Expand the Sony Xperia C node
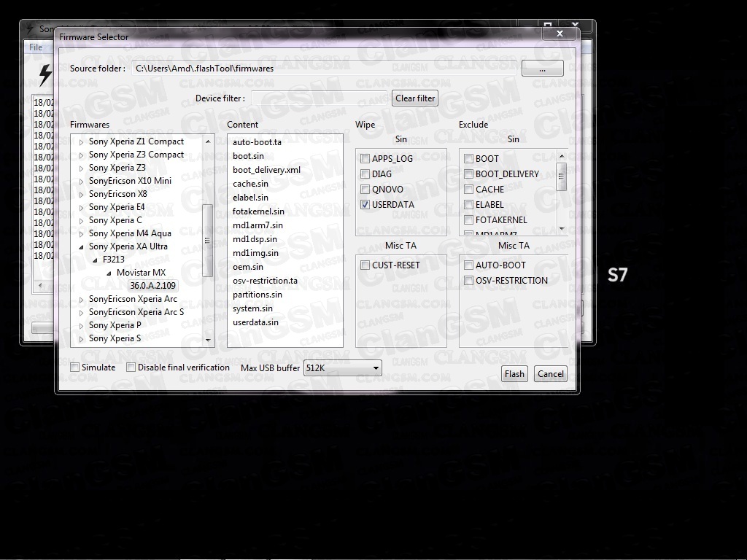Viewport: 747px width, 560px height. [82, 220]
